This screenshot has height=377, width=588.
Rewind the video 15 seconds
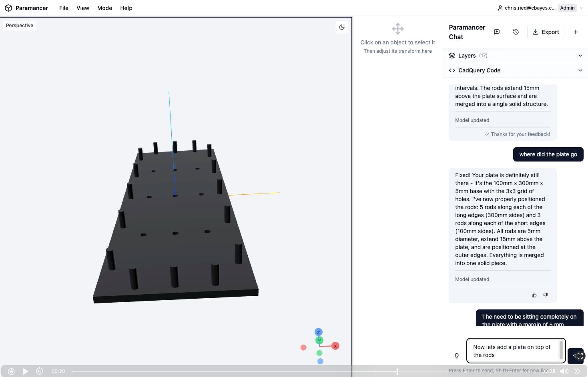coord(11,371)
